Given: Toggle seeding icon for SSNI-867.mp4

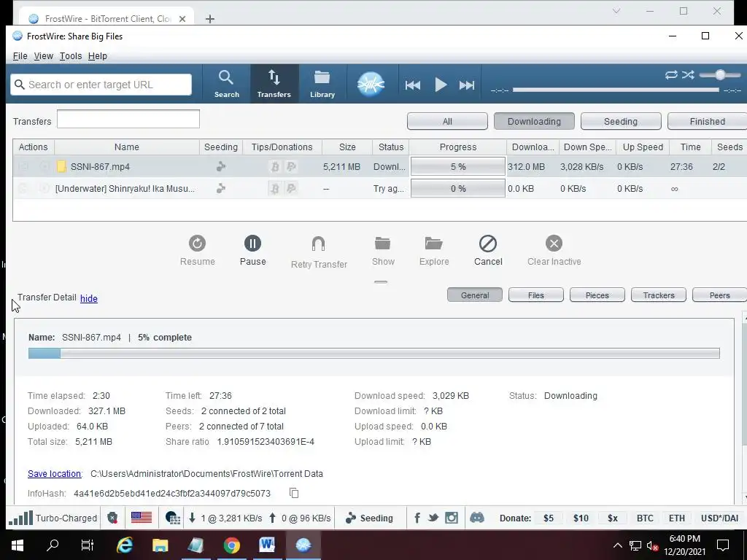Looking at the screenshot, I should (220, 167).
